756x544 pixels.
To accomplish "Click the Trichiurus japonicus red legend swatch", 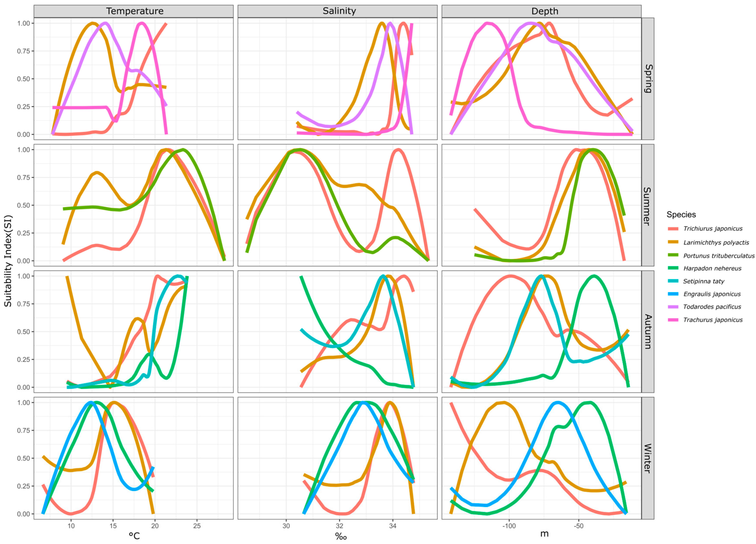I will tap(673, 229).
